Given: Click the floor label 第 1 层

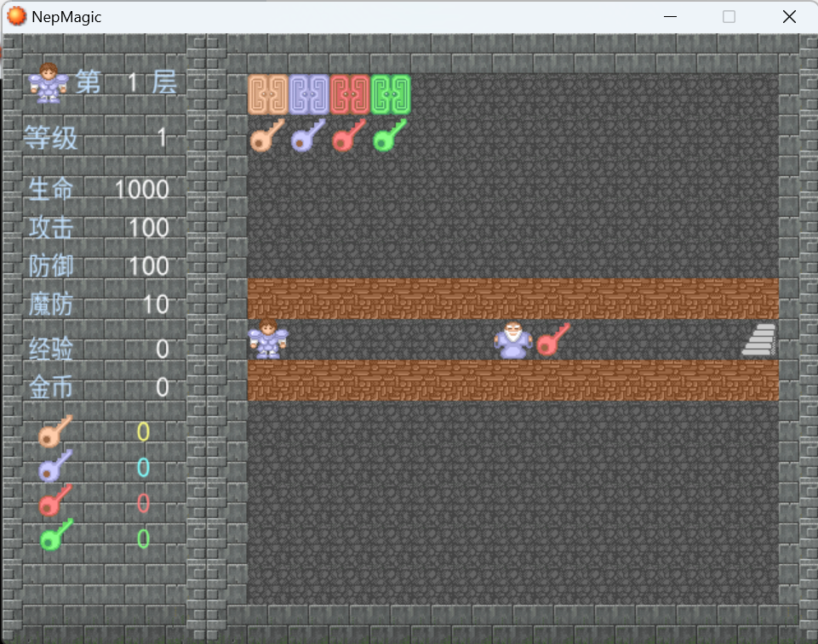Looking at the screenshot, I should [x=127, y=83].
